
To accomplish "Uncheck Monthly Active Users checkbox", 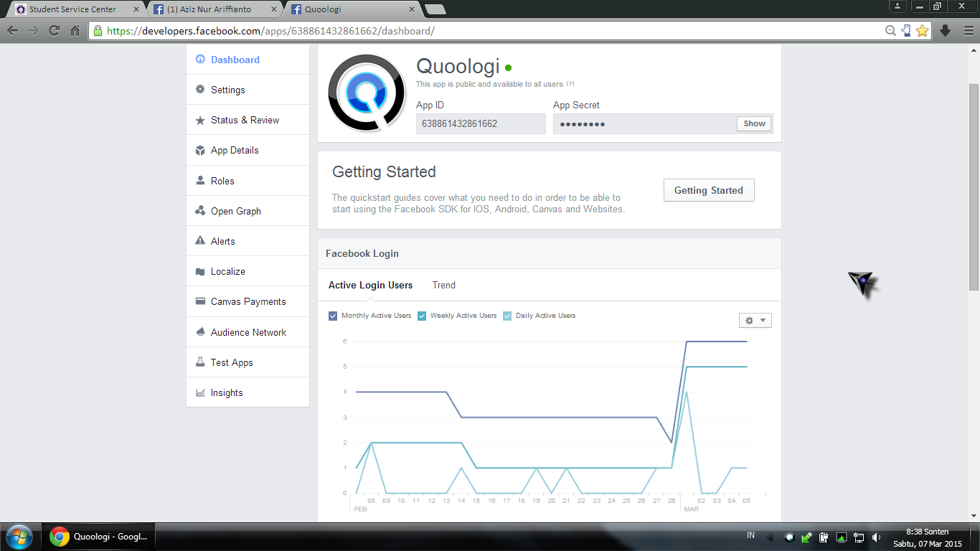I will tap(333, 316).
